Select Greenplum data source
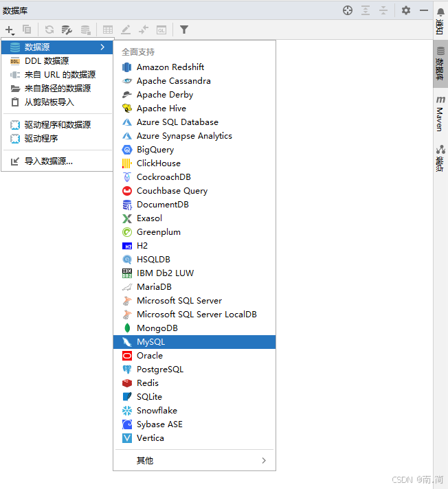This screenshot has height=489, width=448. [194, 231]
